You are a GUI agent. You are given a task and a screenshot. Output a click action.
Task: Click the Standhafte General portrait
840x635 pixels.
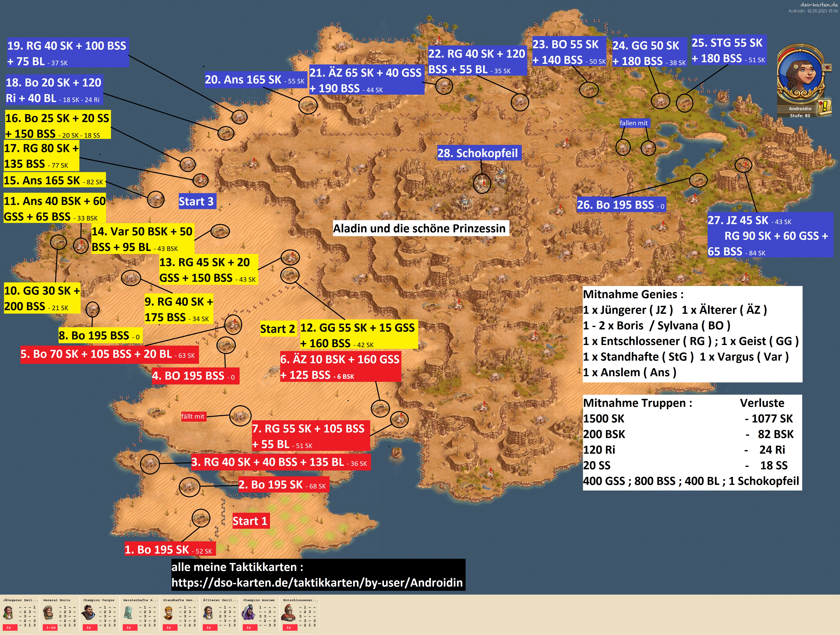(169, 613)
